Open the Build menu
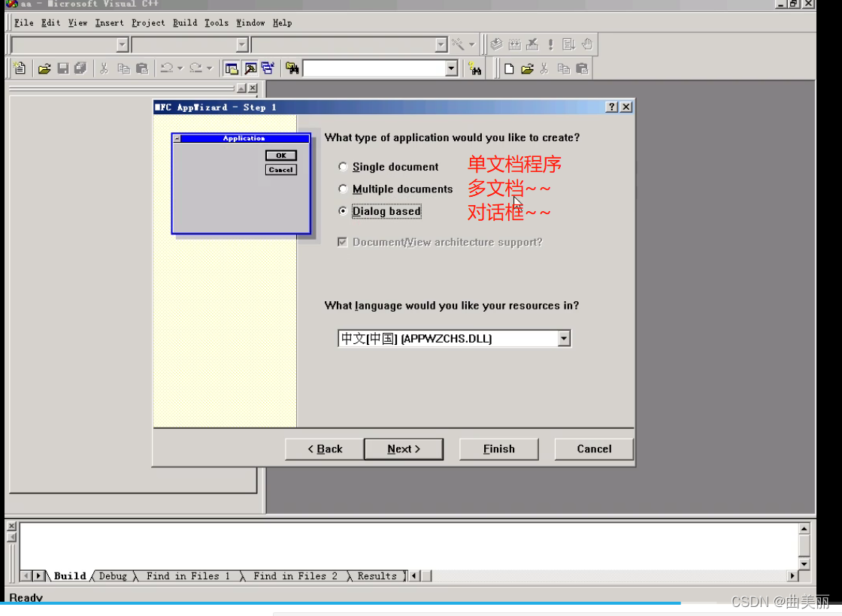842x616 pixels. [185, 23]
